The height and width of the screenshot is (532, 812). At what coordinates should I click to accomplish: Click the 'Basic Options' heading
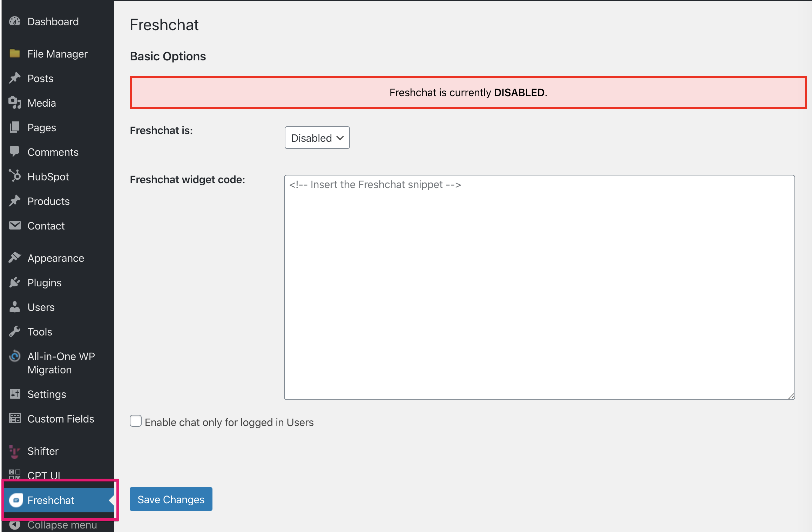(168, 56)
